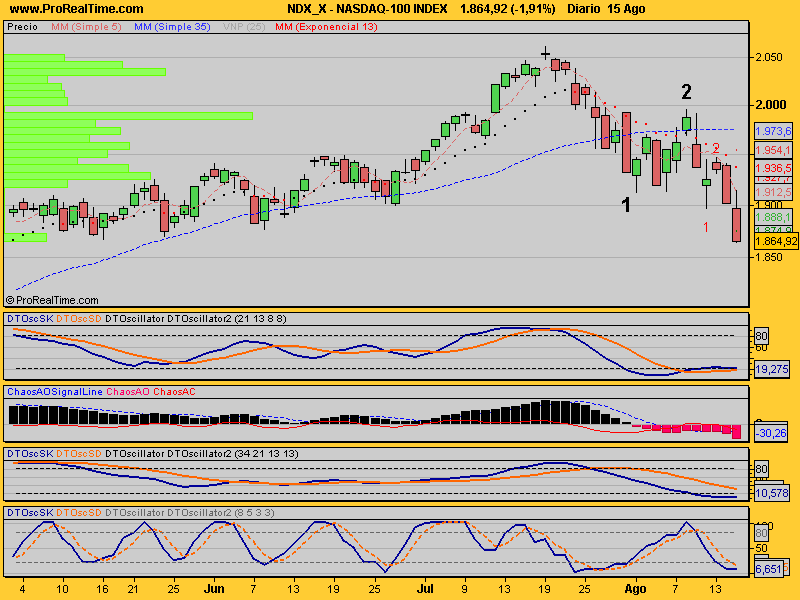
Task: Click the www.ProRealTime.com header link
Action: (x=77, y=9)
